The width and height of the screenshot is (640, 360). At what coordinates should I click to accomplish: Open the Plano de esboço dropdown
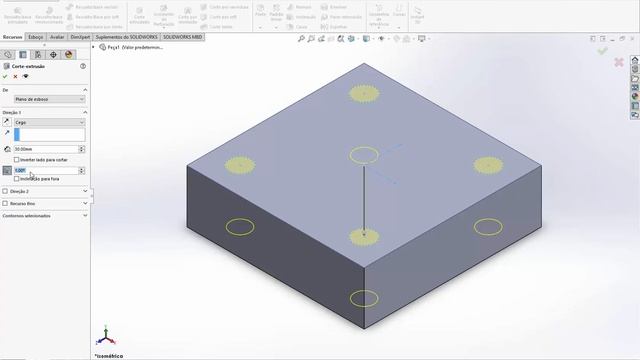[x=49, y=99]
